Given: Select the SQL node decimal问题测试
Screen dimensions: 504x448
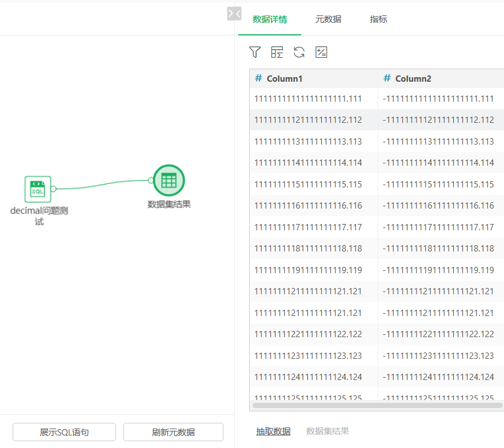Looking at the screenshot, I should (38, 189).
